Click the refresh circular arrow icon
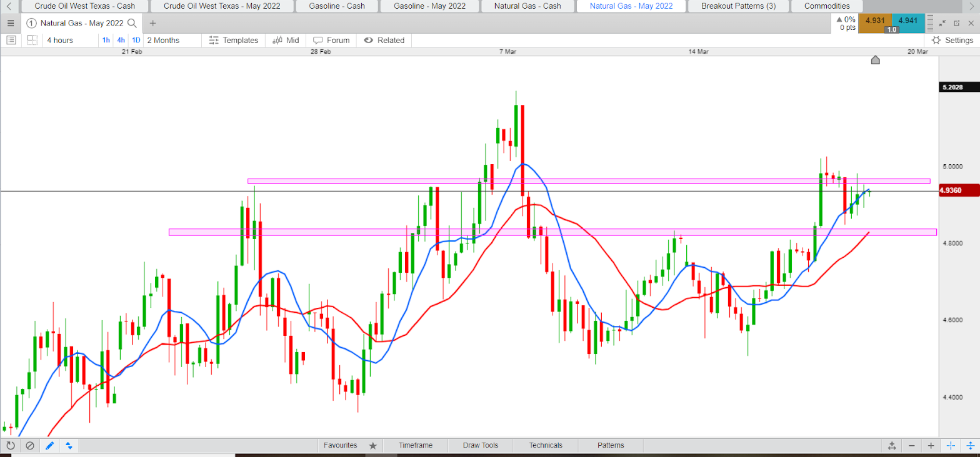This screenshot has width=980, height=457. point(11,446)
